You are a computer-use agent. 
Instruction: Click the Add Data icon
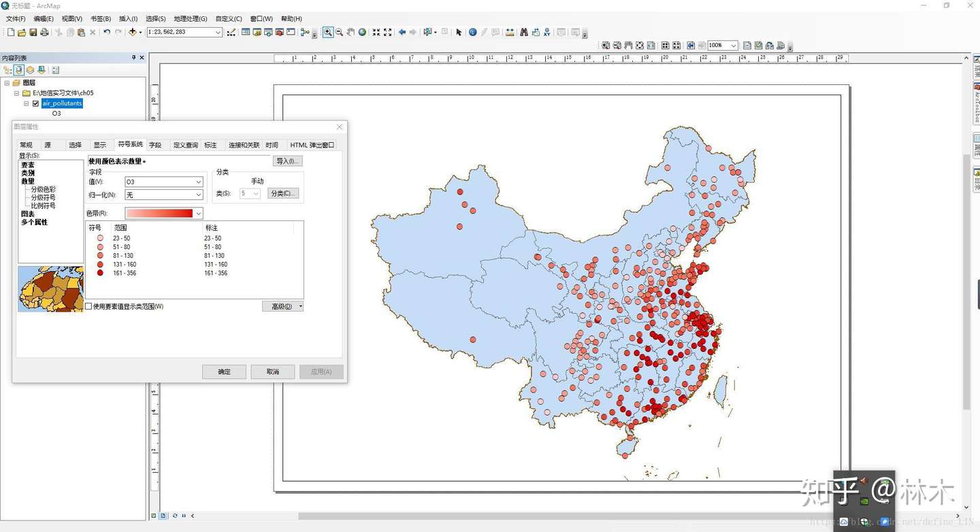point(133,32)
